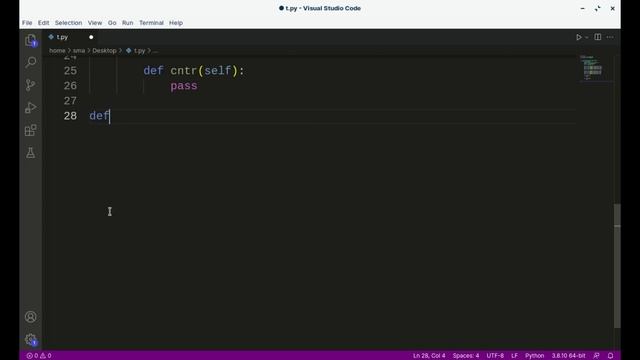Click line number 25 in the gutter

click(x=70, y=71)
